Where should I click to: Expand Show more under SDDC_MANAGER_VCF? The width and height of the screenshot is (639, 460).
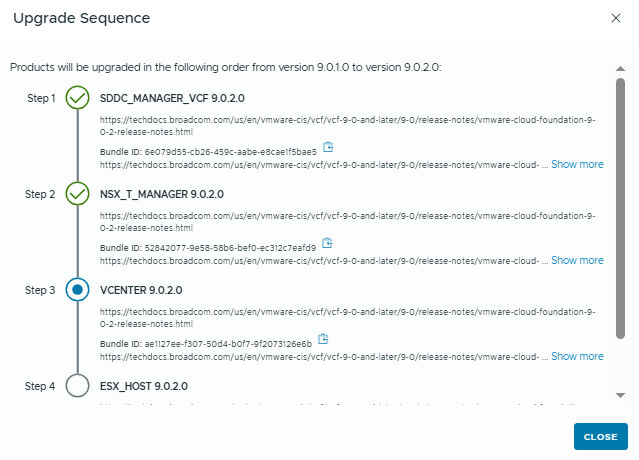tap(577, 164)
